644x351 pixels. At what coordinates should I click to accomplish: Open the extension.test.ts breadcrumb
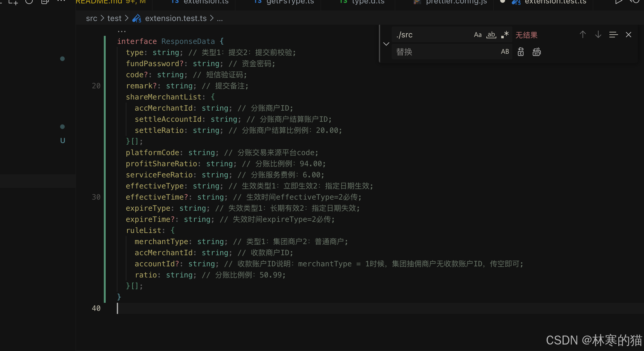click(x=176, y=19)
